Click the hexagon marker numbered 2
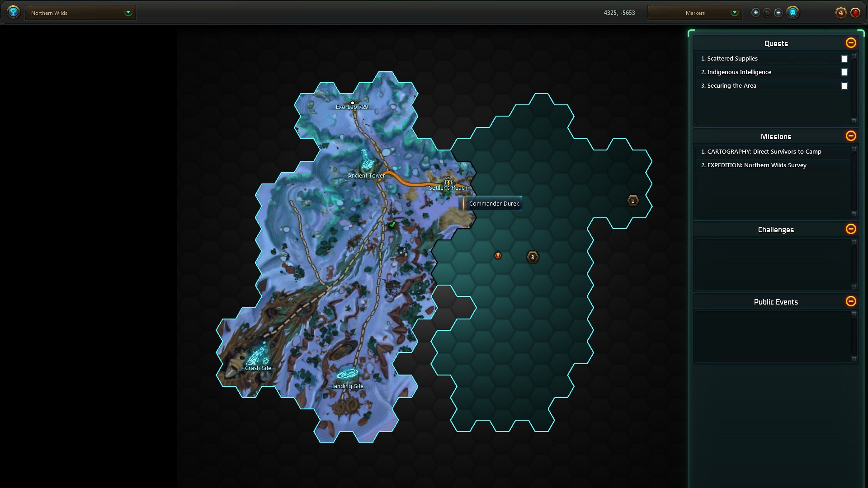 (633, 201)
